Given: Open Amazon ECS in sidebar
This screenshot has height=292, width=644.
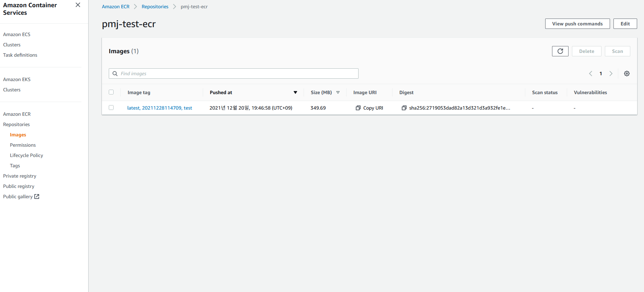Looking at the screenshot, I should pos(17,34).
